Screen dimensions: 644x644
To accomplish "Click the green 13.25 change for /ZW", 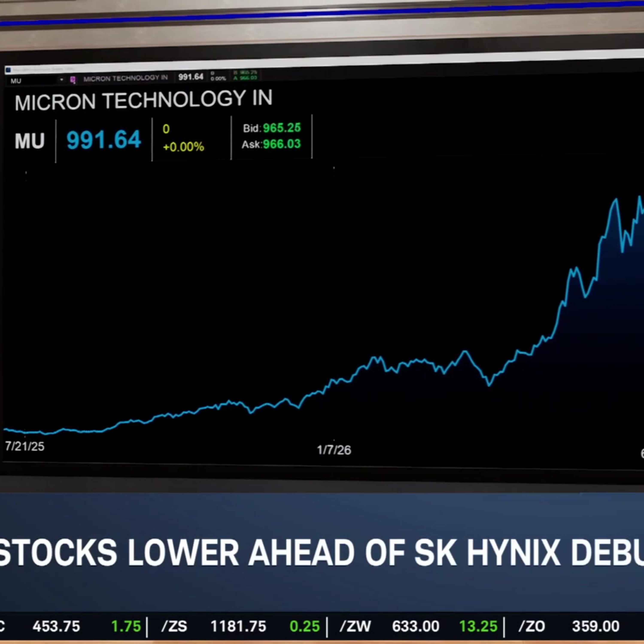I will click(x=478, y=626).
